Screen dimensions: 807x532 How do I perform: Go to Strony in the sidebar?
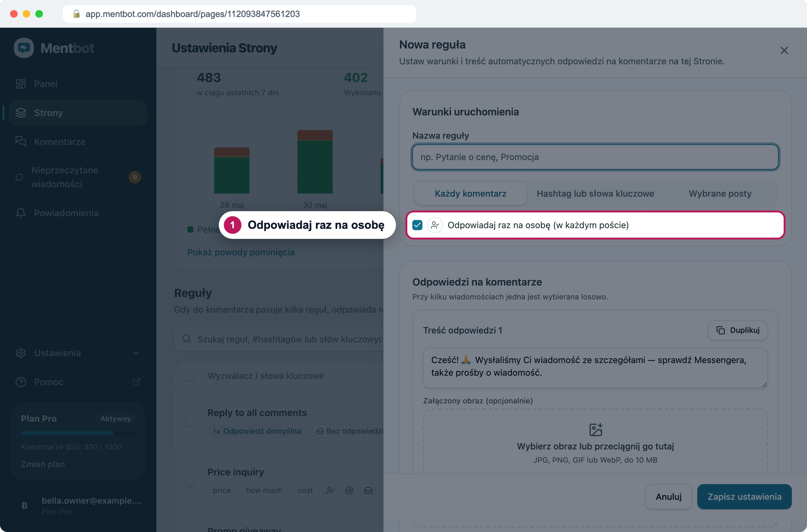pos(78,113)
